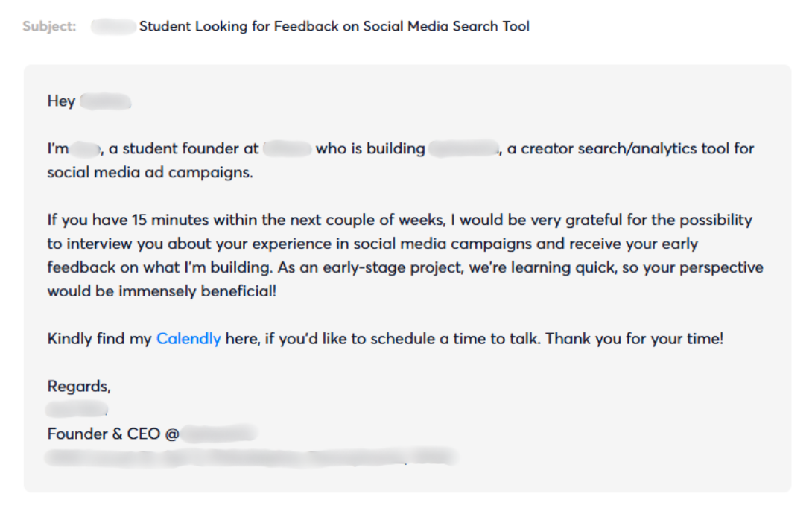The width and height of the screenshot is (812, 517).
Task: Click the blurred product name after "who is building"
Action: (464, 149)
